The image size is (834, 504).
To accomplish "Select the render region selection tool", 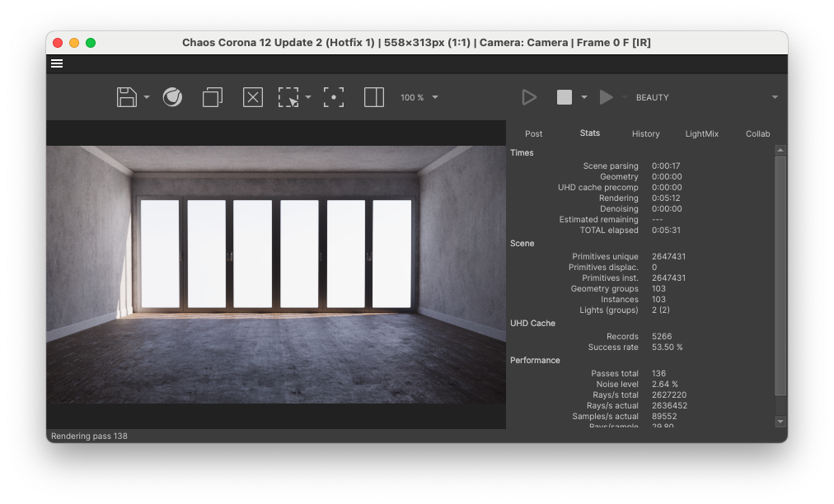I will (x=288, y=97).
